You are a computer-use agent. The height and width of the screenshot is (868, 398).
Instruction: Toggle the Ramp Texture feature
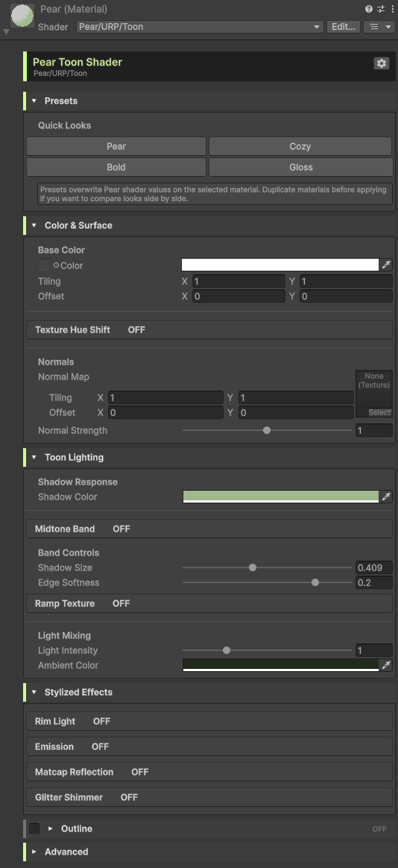click(209, 603)
